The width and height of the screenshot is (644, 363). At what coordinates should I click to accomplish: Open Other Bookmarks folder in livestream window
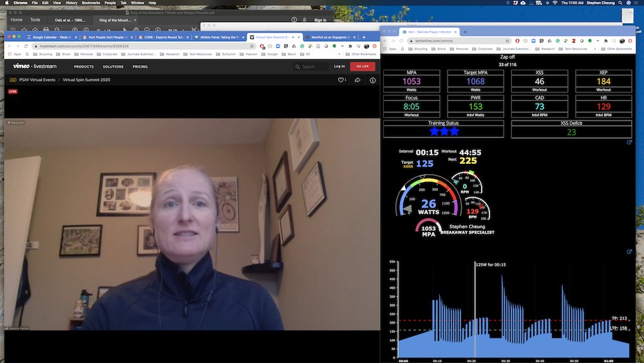361,54
